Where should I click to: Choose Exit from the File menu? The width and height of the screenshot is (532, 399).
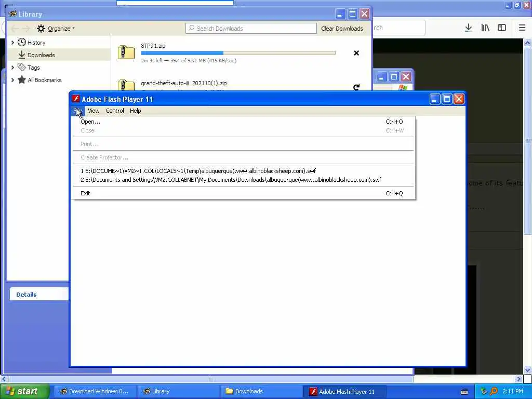pos(244,193)
